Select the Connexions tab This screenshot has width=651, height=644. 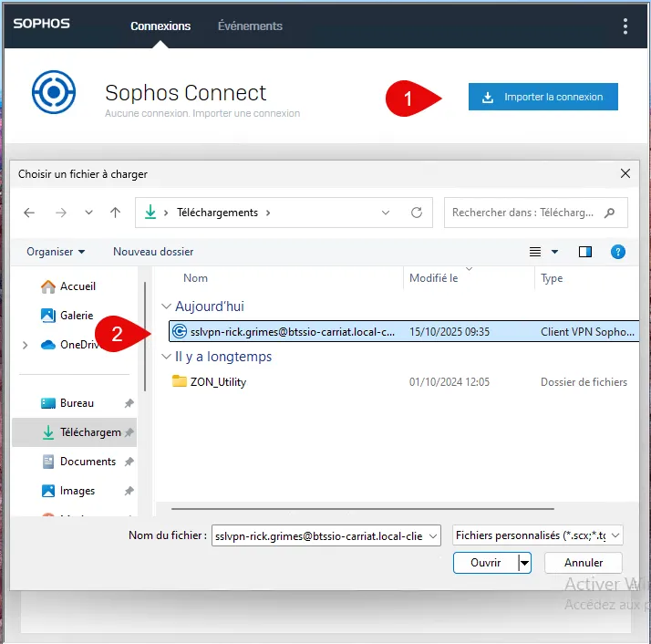point(160,26)
